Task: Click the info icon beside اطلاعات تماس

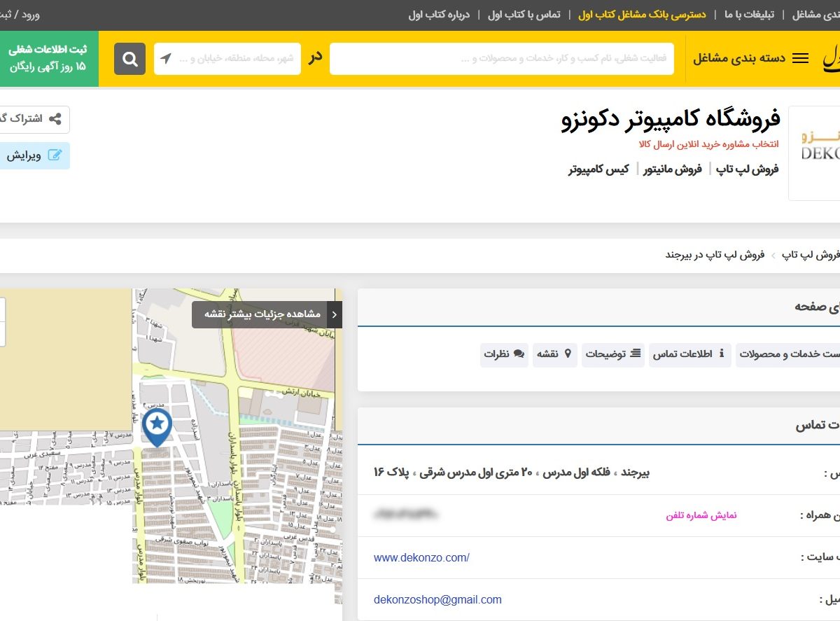Action: [722, 354]
